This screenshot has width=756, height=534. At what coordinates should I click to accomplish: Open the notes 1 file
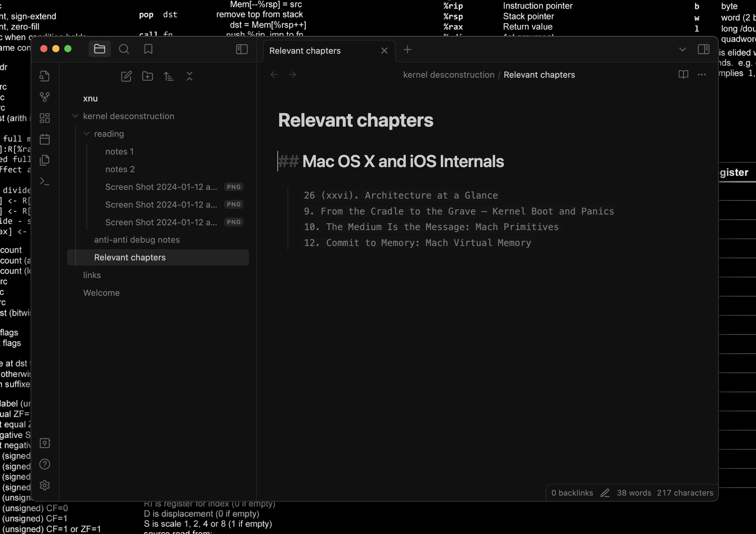119,152
